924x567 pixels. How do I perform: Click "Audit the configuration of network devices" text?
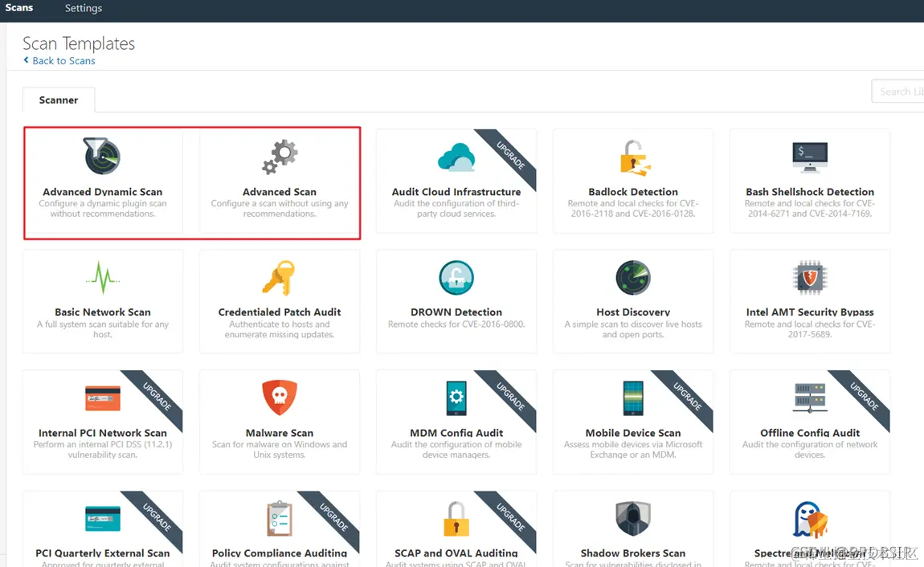coord(810,450)
